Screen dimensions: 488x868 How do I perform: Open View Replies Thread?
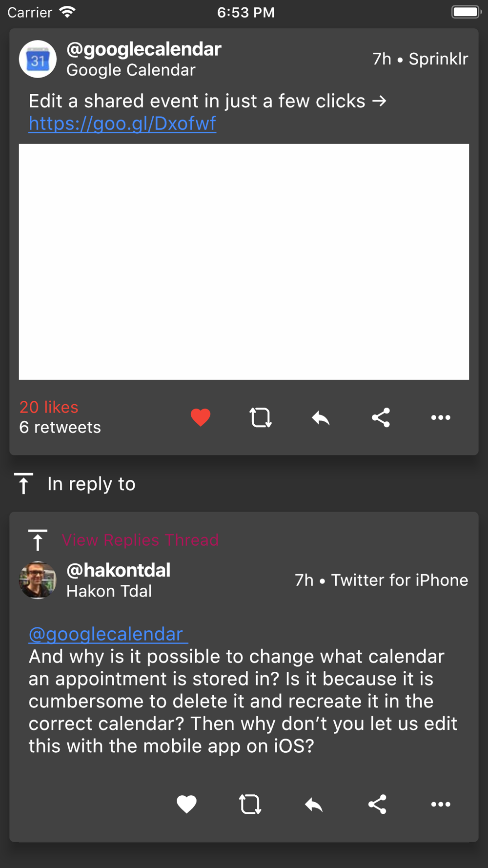tap(140, 540)
